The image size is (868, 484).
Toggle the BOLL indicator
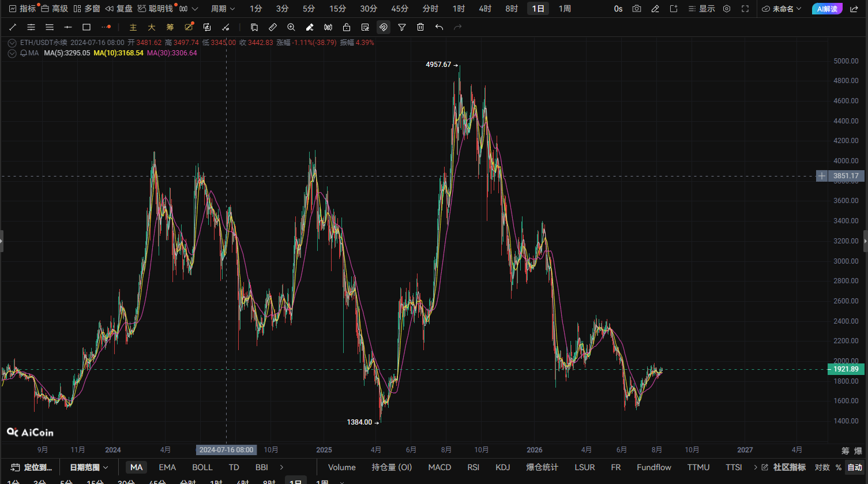click(x=202, y=467)
